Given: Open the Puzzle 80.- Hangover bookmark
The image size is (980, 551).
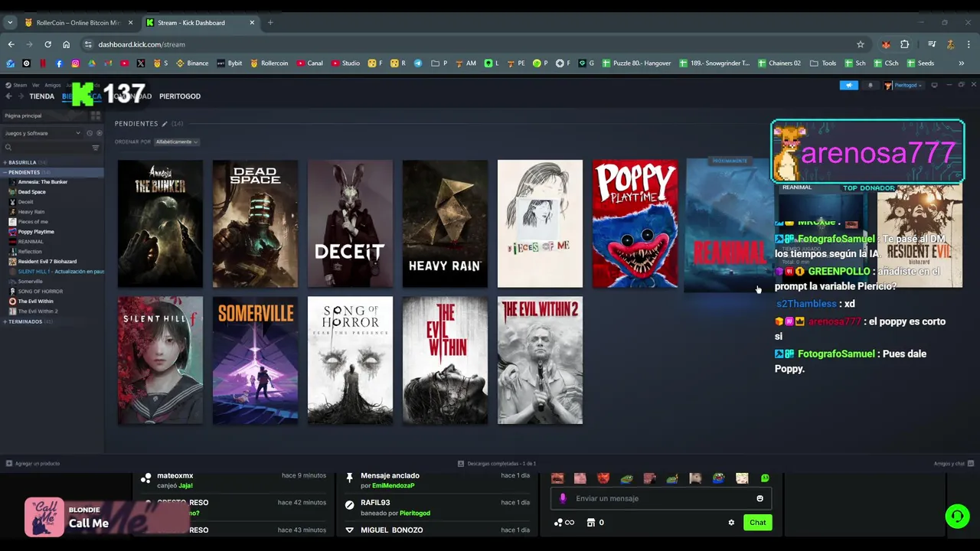Looking at the screenshot, I should click(x=636, y=64).
